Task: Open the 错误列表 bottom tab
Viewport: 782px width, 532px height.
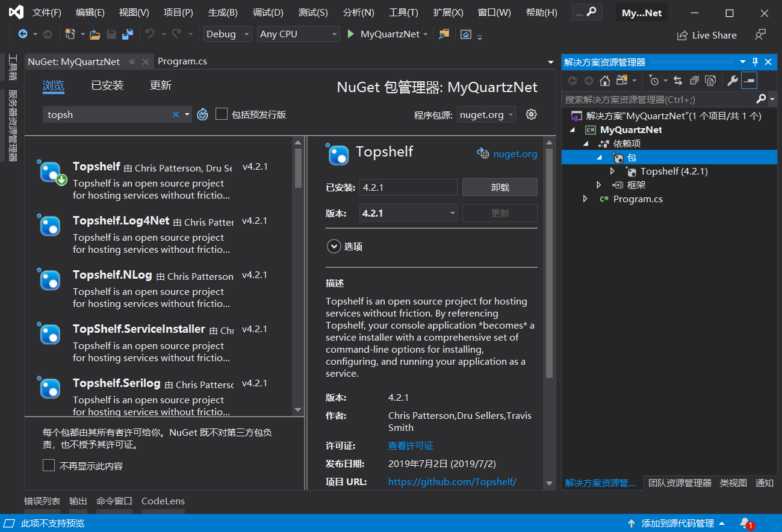Action: [42, 501]
